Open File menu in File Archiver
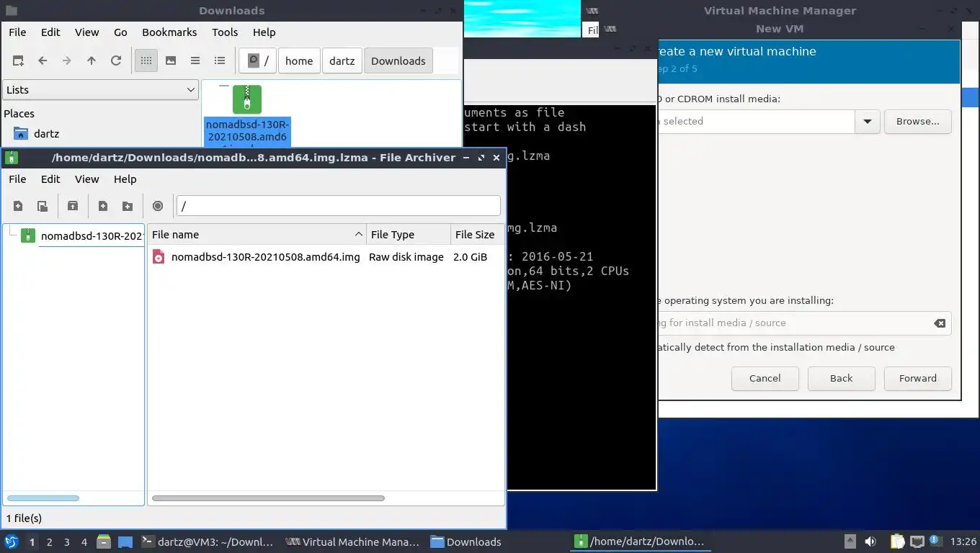This screenshot has height=553, width=980. (x=17, y=179)
